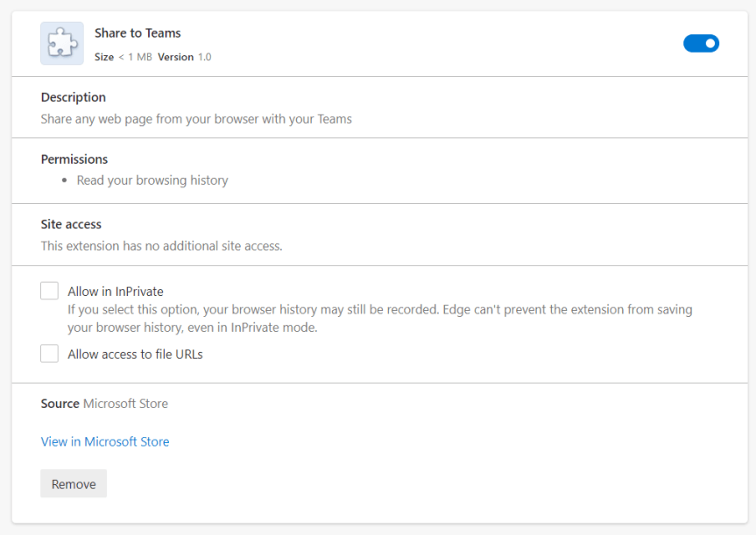Image resolution: width=756 pixels, height=535 pixels.
Task: Click the description text about sharing web pages
Action: (x=196, y=119)
